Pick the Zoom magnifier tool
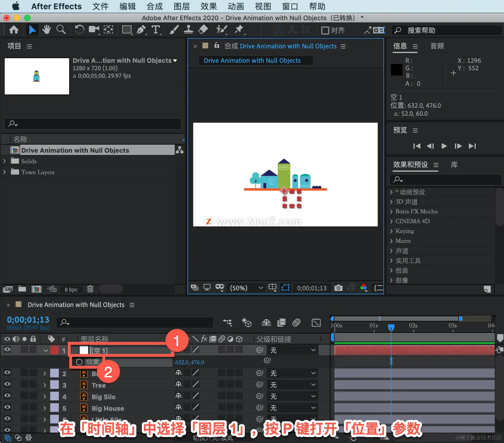 point(61,30)
